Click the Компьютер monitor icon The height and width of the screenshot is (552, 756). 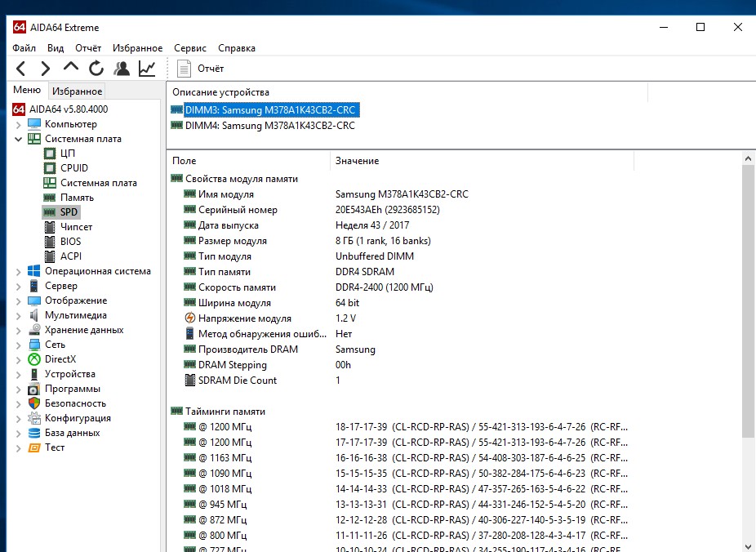[x=34, y=124]
